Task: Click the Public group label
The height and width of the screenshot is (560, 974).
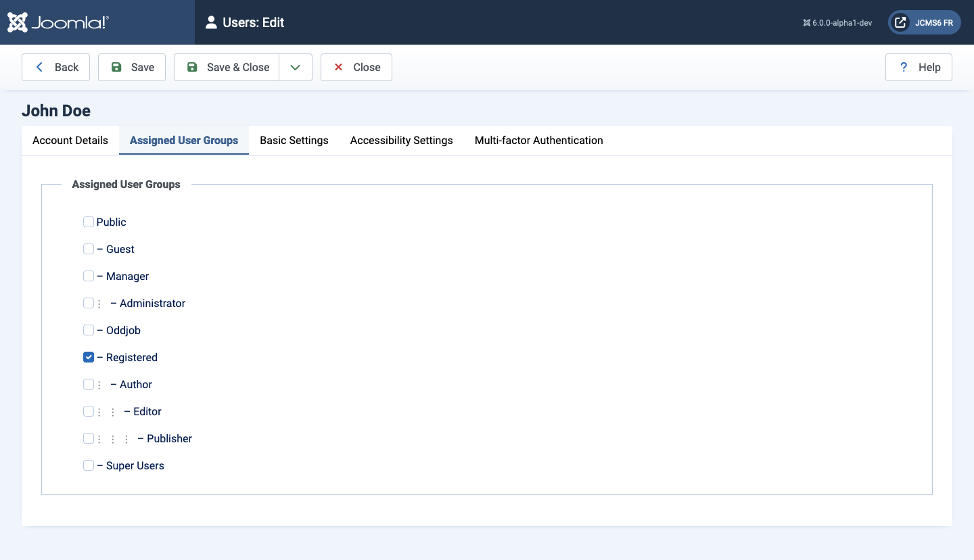Action: click(112, 222)
